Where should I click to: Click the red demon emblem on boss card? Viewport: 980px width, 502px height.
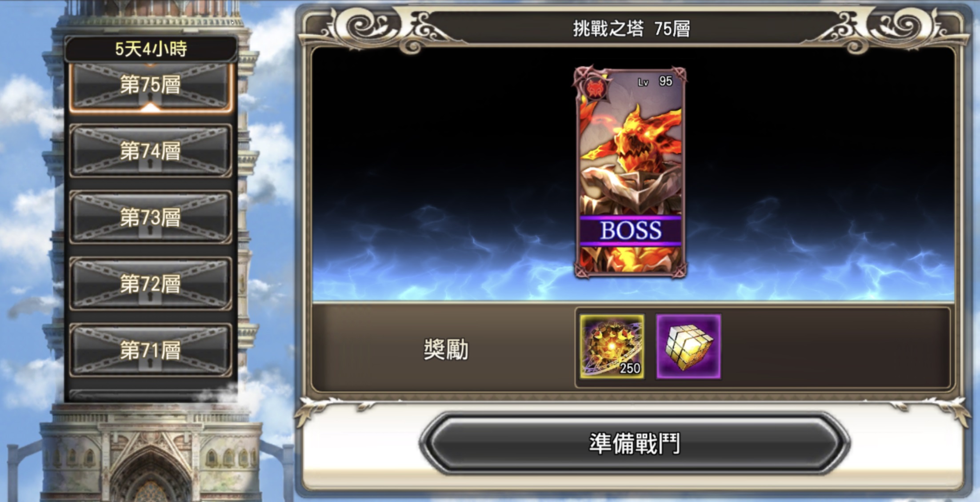pos(594,88)
